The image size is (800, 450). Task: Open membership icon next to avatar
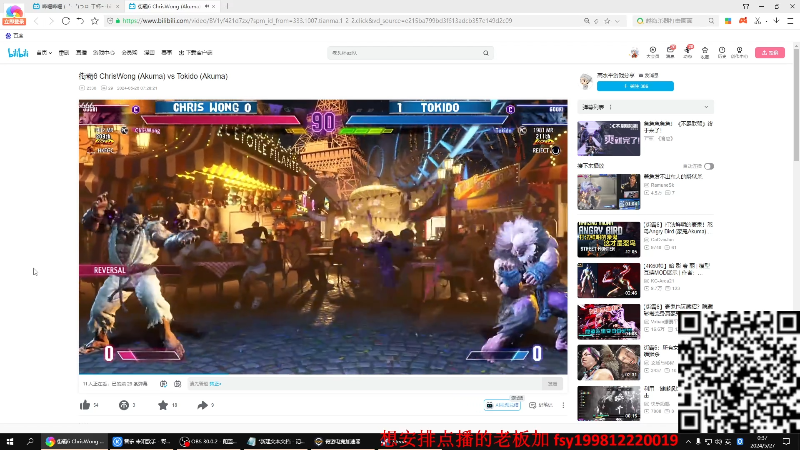tap(653, 52)
